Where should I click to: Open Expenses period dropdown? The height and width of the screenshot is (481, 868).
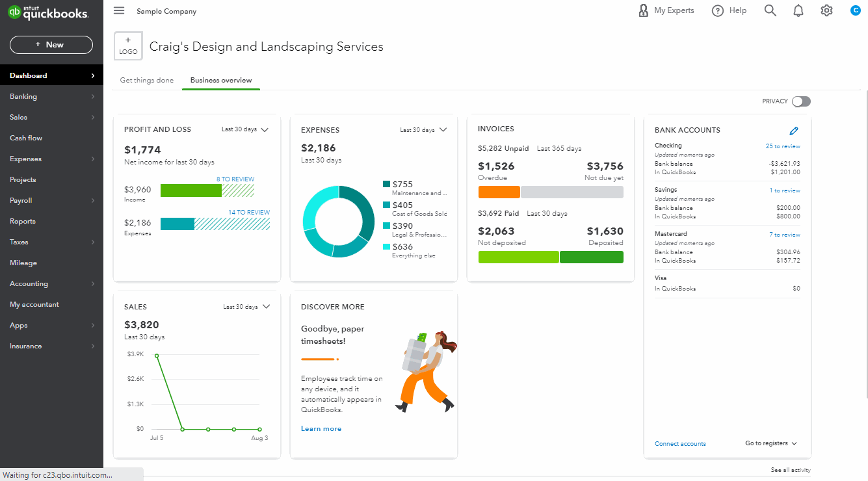coord(423,130)
